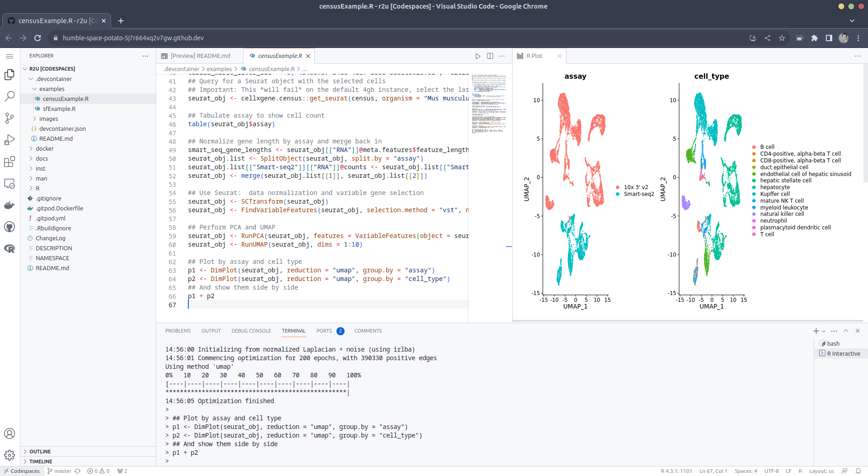The image size is (868, 476).
Task: Open the R extension sidebar icon
Action: [10, 249]
